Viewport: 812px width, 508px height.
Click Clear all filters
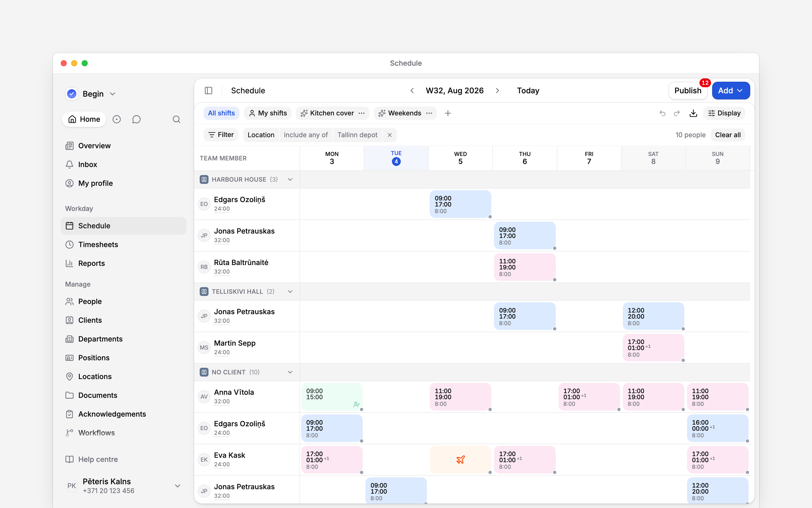727,135
